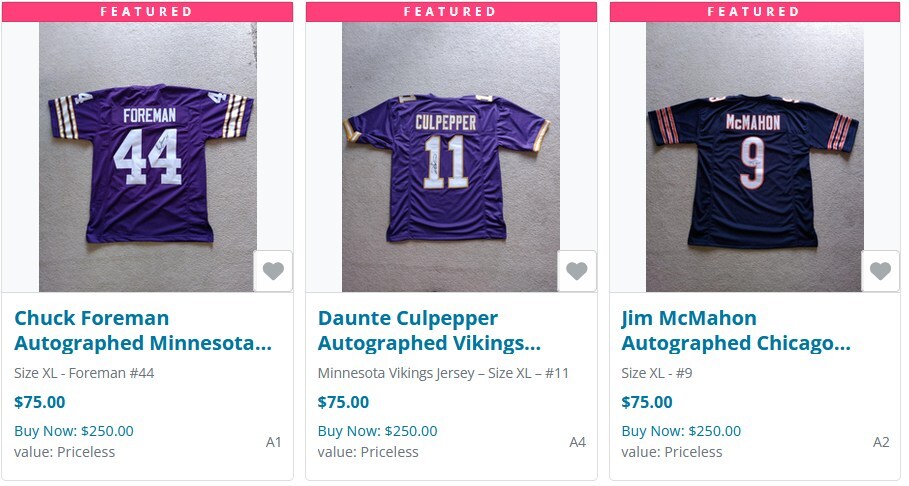Click the Minnesota Vikings Jersey size description text
Image resolution: width=909 pixels, height=486 pixels.
(443, 373)
